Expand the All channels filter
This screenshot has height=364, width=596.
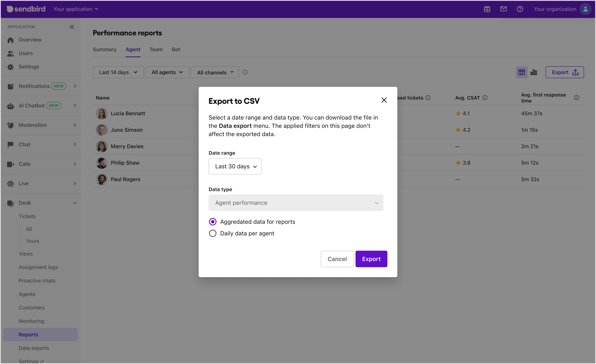pyautogui.click(x=214, y=72)
